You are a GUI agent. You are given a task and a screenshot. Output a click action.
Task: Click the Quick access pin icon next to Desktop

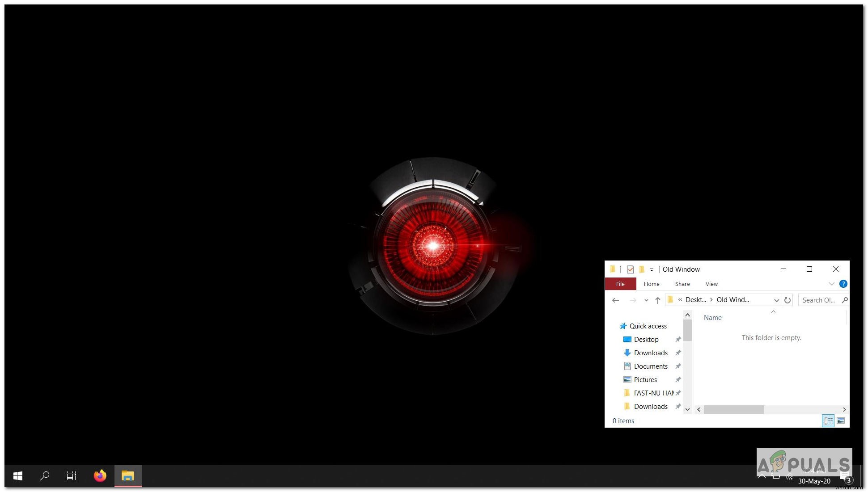pos(678,339)
